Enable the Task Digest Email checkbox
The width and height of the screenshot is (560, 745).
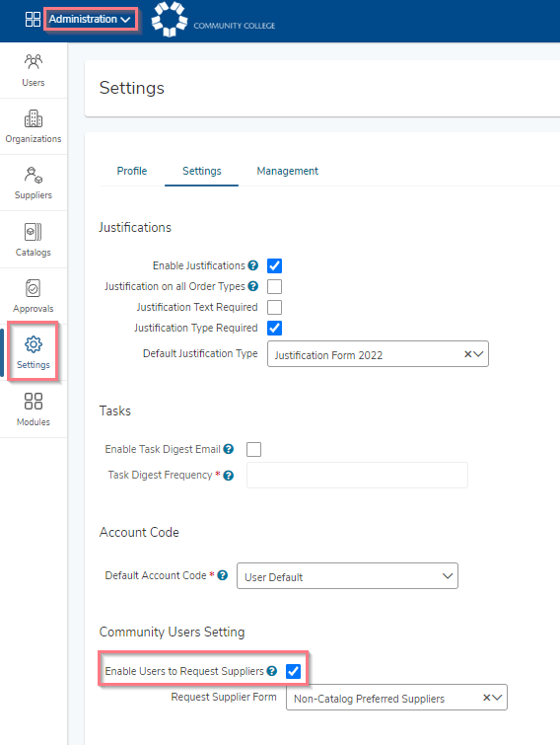(x=254, y=449)
